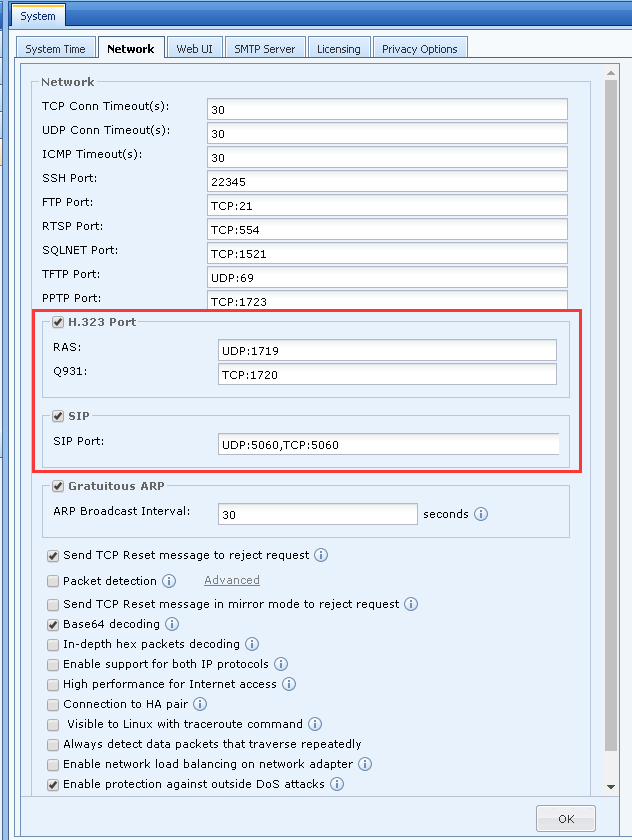Enable High performance for Internet access
The height and width of the screenshot is (840, 632).
click(52, 685)
